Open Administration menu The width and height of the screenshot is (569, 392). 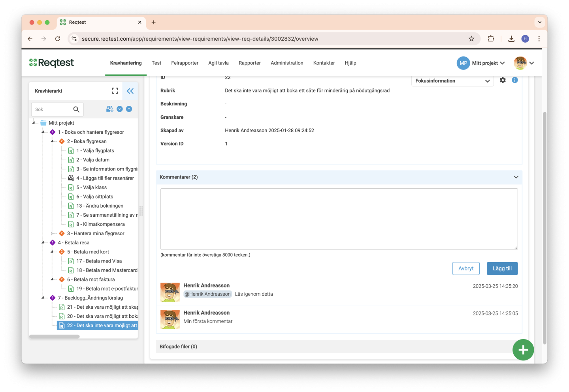click(x=287, y=63)
